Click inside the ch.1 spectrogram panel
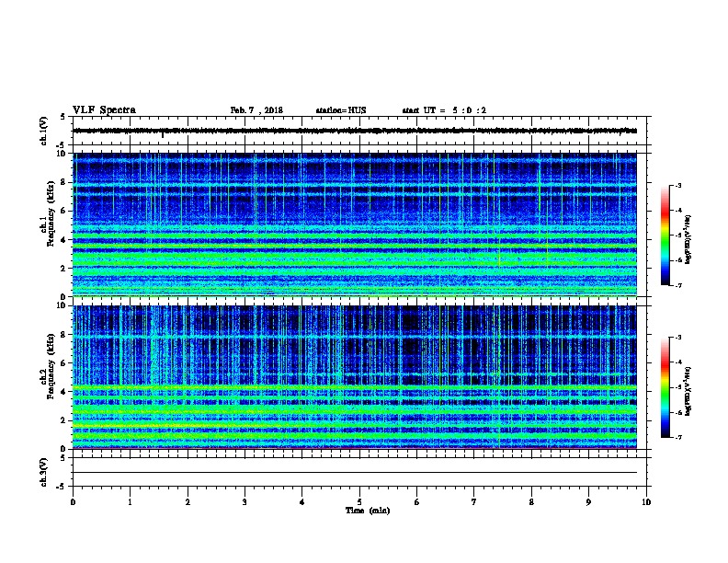The height and width of the screenshot is (563, 728). [355, 224]
